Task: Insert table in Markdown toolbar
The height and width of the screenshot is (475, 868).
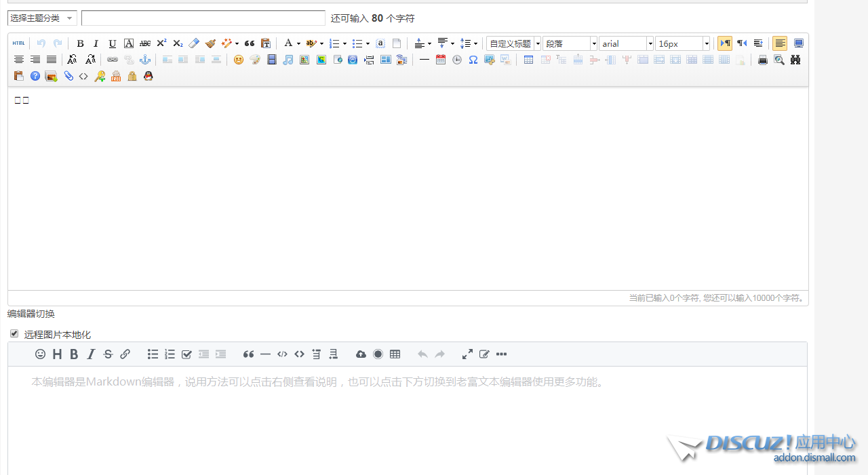Action: [x=395, y=354]
